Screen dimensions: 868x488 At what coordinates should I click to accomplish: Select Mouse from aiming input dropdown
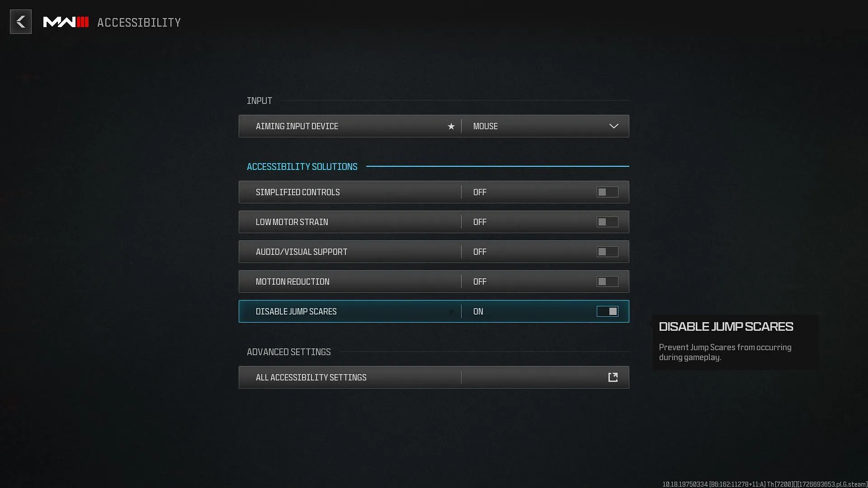pyautogui.click(x=544, y=126)
